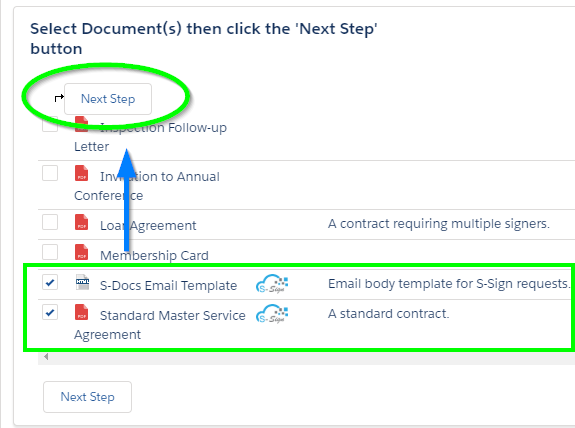Uncheck the Standard Master Service Agreement checkbox
Image resolution: width=575 pixels, height=428 pixels.
(x=50, y=312)
